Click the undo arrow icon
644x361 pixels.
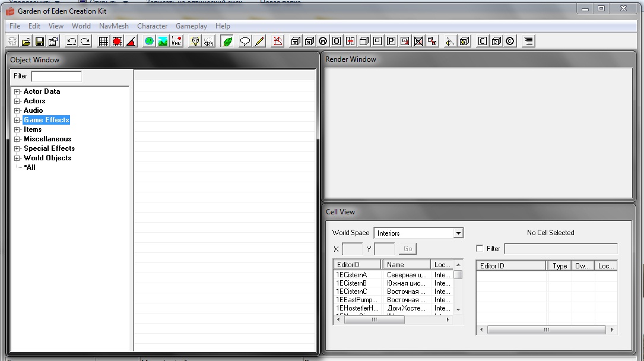(x=71, y=41)
